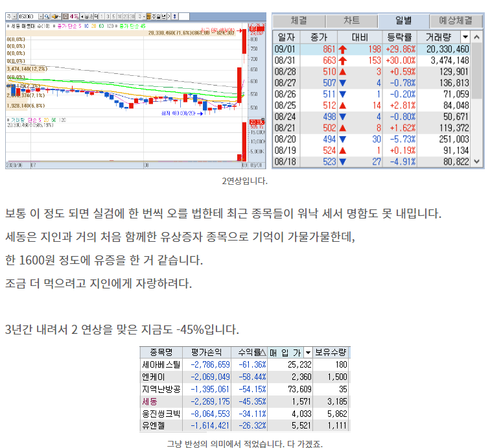Click the speaker alert icon in chart toolbar

55,17
